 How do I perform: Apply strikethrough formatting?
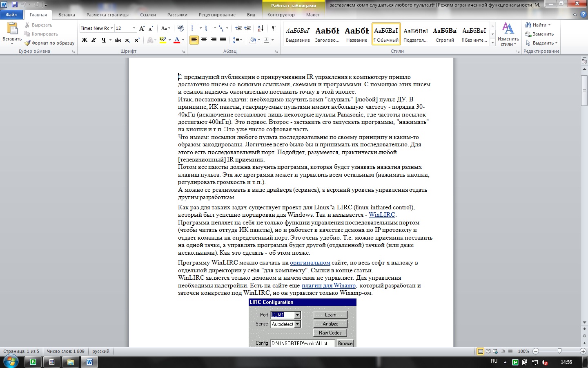(x=118, y=40)
